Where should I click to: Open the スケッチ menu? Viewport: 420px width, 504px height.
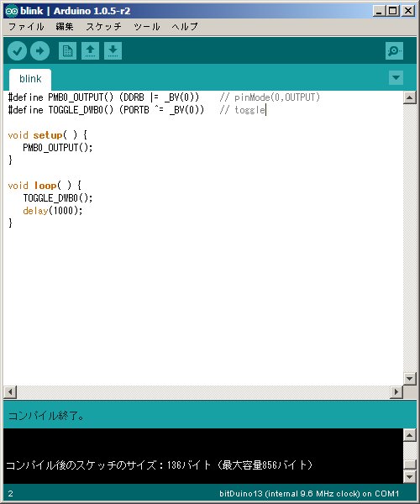[x=104, y=27]
